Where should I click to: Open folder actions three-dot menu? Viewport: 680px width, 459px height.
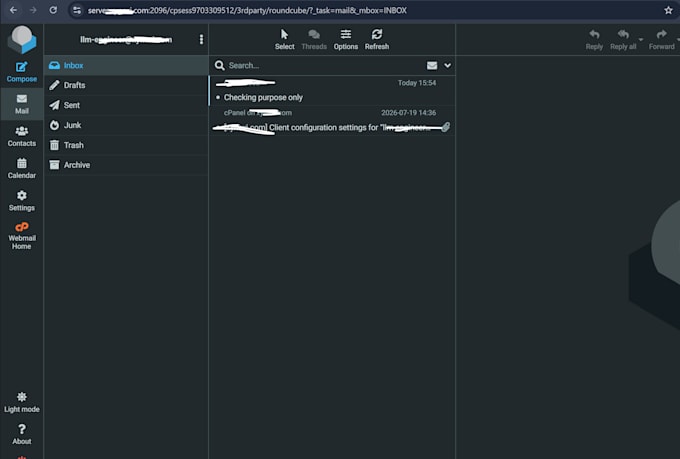click(201, 39)
